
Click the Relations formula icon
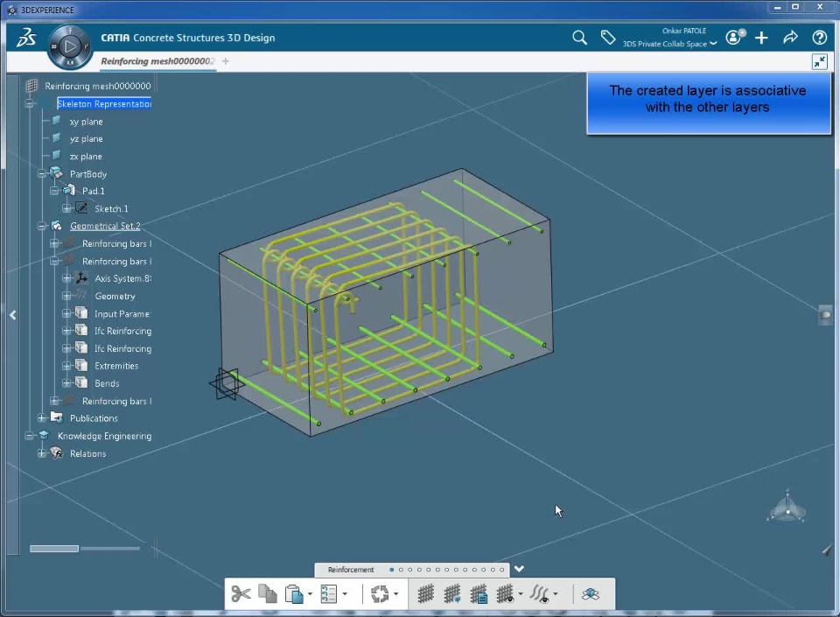(57, 453)
